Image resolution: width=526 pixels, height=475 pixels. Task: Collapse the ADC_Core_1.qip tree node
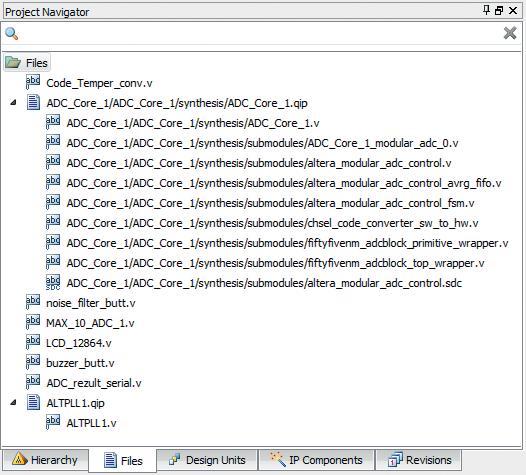coord(13,102)
